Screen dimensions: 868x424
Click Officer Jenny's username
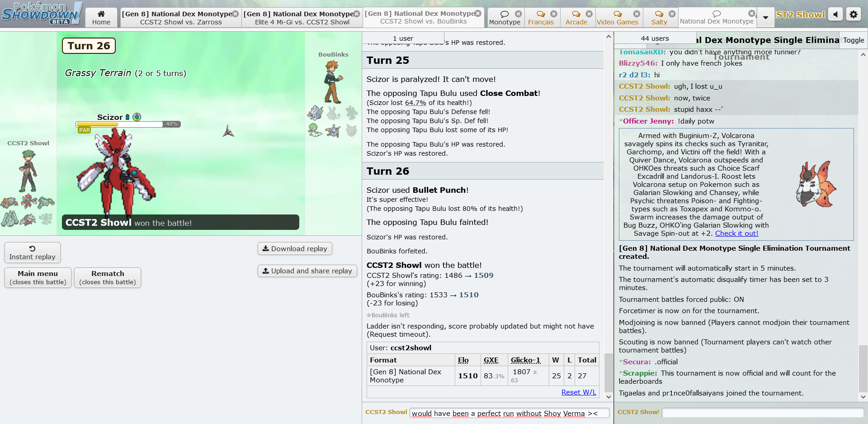pos(648,121)
